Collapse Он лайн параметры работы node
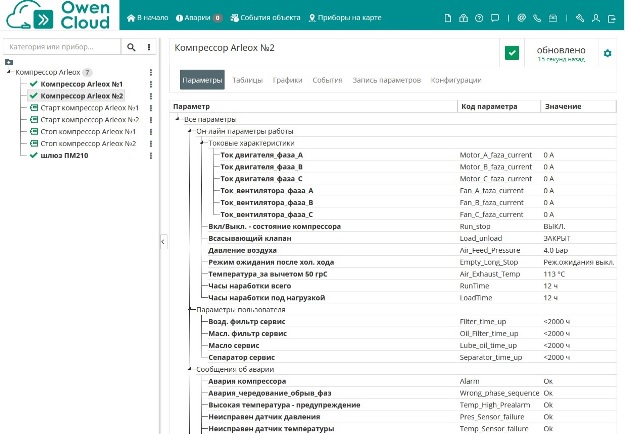The height and width of the screenshot is (434, 631). pos(190,131)
